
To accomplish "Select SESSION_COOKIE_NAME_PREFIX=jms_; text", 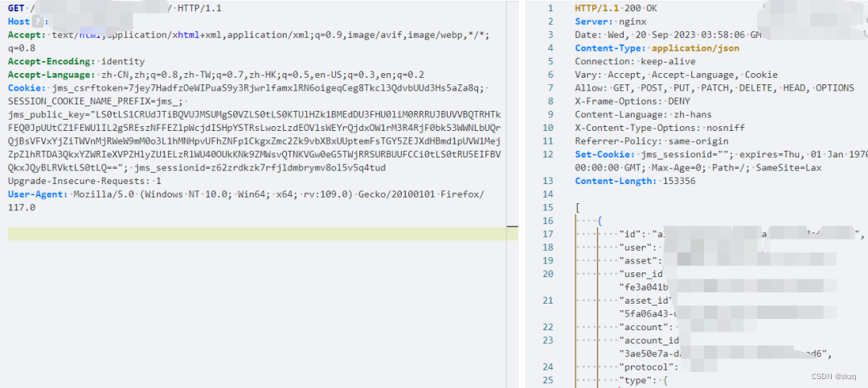I will pos(95,101).
